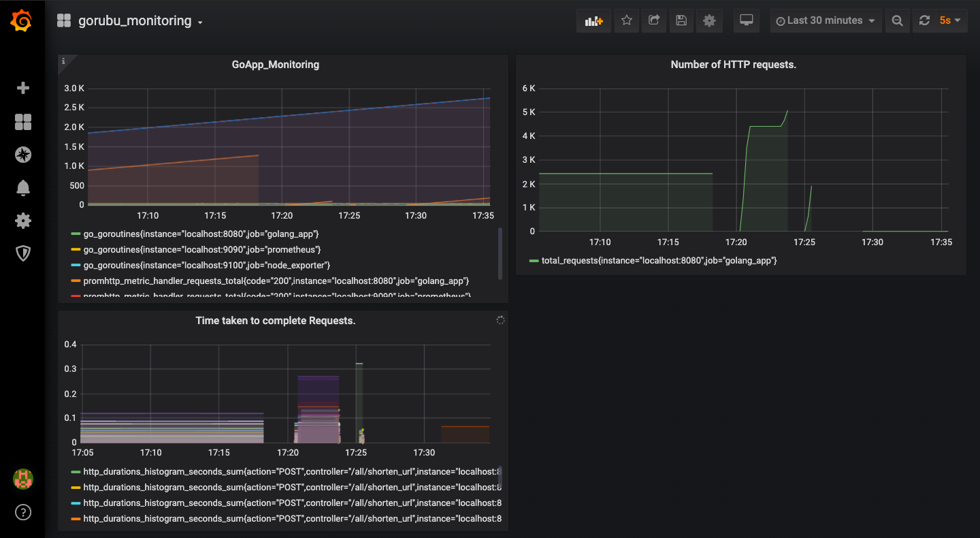Viewport: 980px width, 538px height.
Task: Click the GoApp_Monitoring panel title
Action: 276,65
